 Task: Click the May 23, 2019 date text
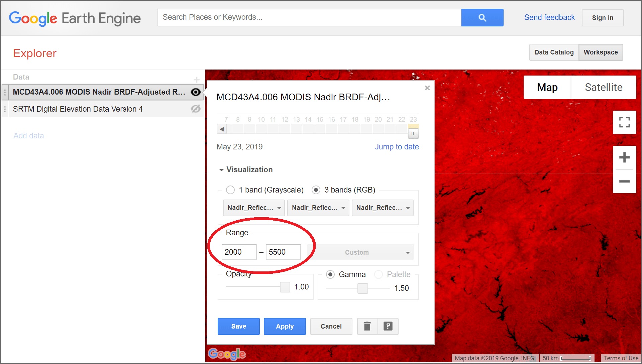(239, 147)
